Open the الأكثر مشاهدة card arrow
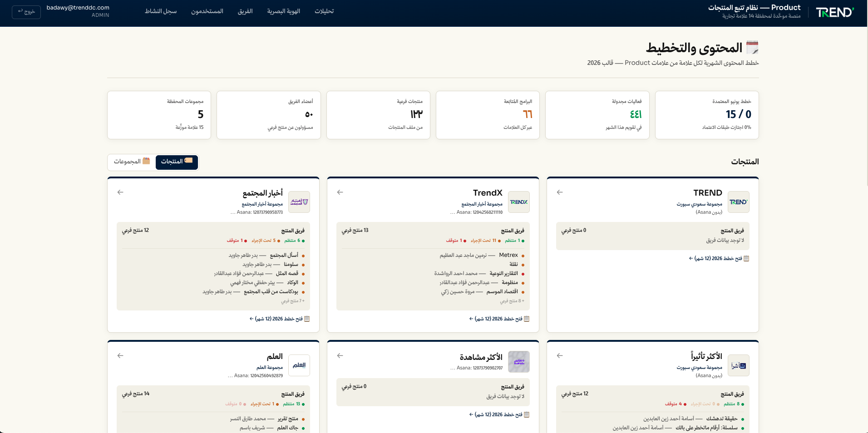 [340, 356]
